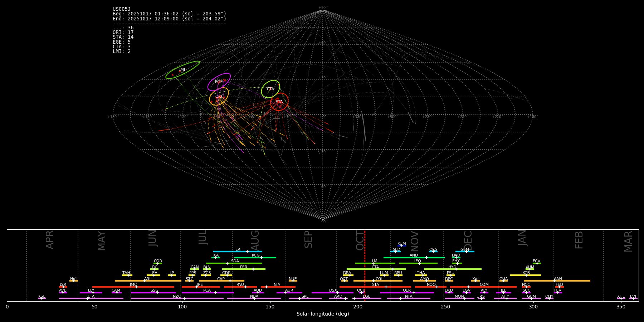Click the 'STA: 14' count in legend
Screen dimensions: 644x322
123,37
